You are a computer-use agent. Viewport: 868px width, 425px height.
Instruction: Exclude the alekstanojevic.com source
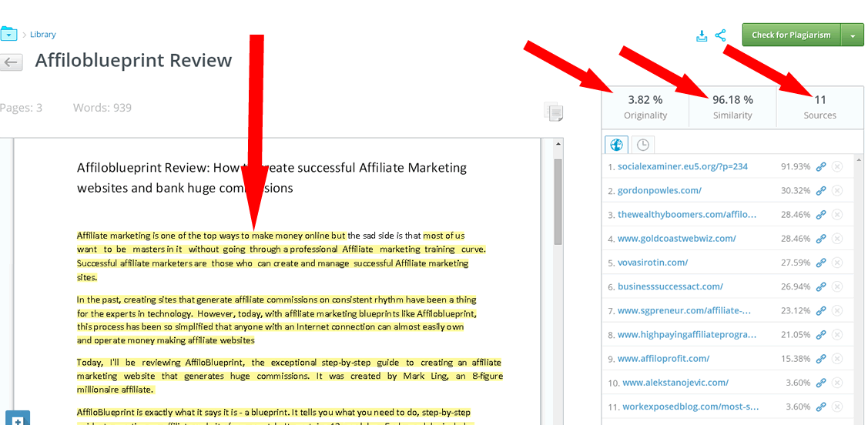tap(837, 383)
